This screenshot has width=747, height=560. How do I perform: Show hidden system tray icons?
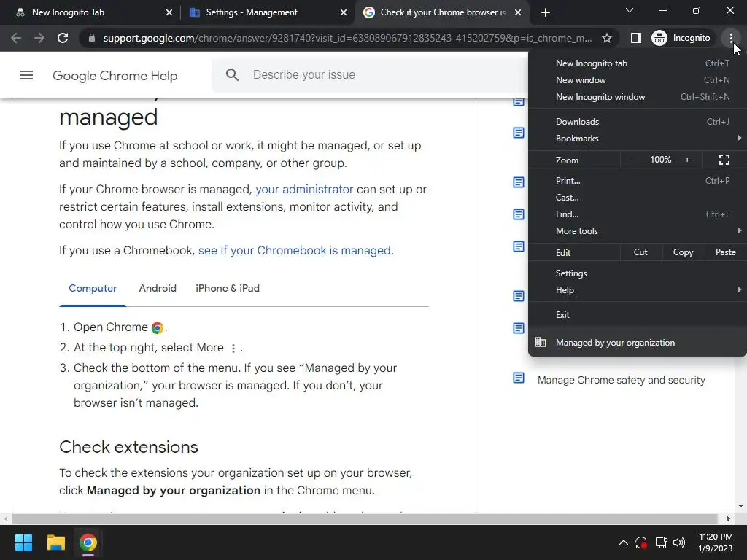pos(623,542)
